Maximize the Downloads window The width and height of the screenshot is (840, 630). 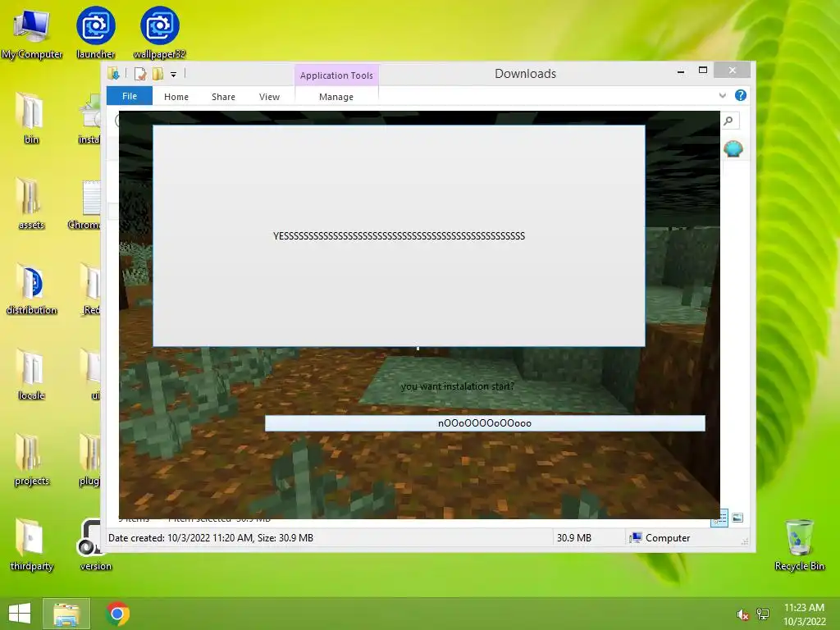click(703, 71)
